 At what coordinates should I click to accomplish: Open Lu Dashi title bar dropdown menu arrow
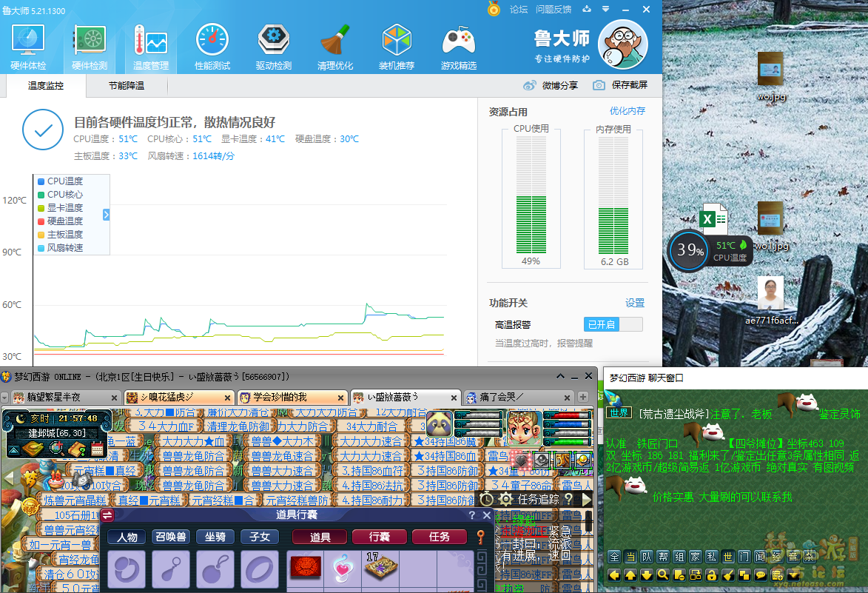pyautogui.click(x=605, y=9)
